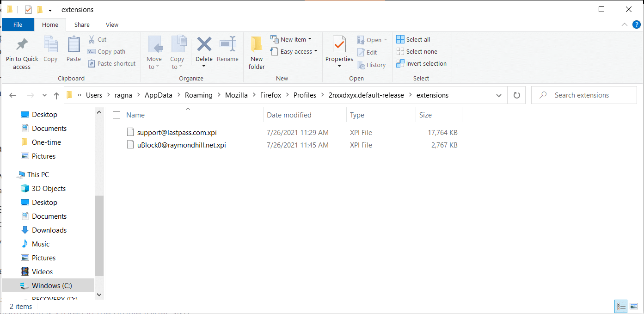Open the File menu
Image resolution: width=644 pixels, height=314 pixels.
18,25
